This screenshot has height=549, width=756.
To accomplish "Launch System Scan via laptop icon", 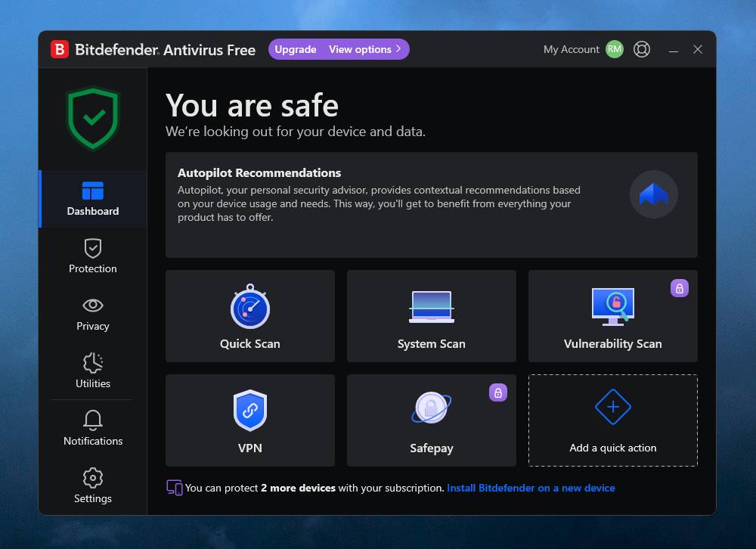I will 432,307.
